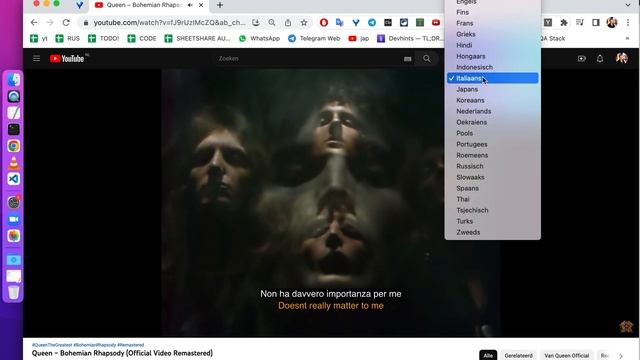Choose Frans from the language dropdown
640x360 pixels.
pos(492,23)
